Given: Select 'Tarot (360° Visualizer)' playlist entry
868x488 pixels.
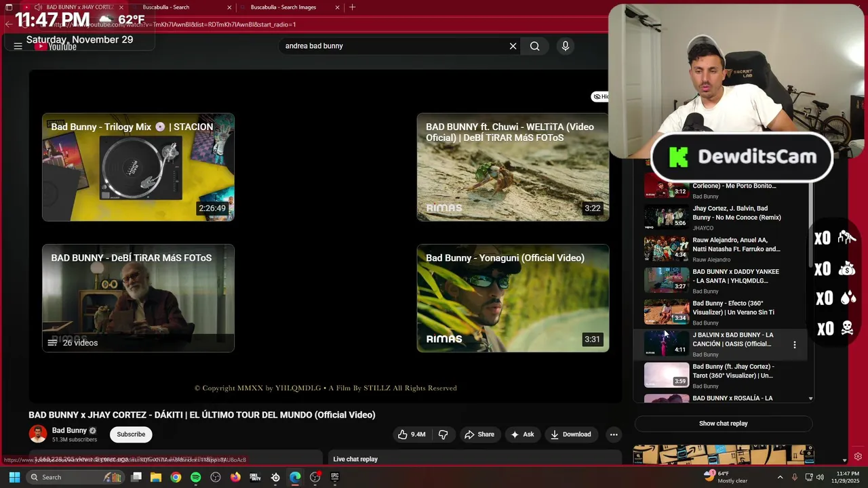Looking at the screenshot, I should click(x=721, y=375).
